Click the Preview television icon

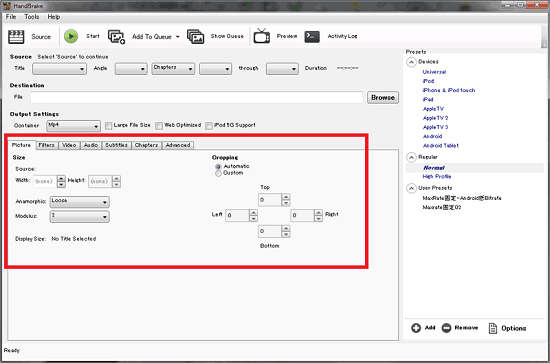[262, 36]
